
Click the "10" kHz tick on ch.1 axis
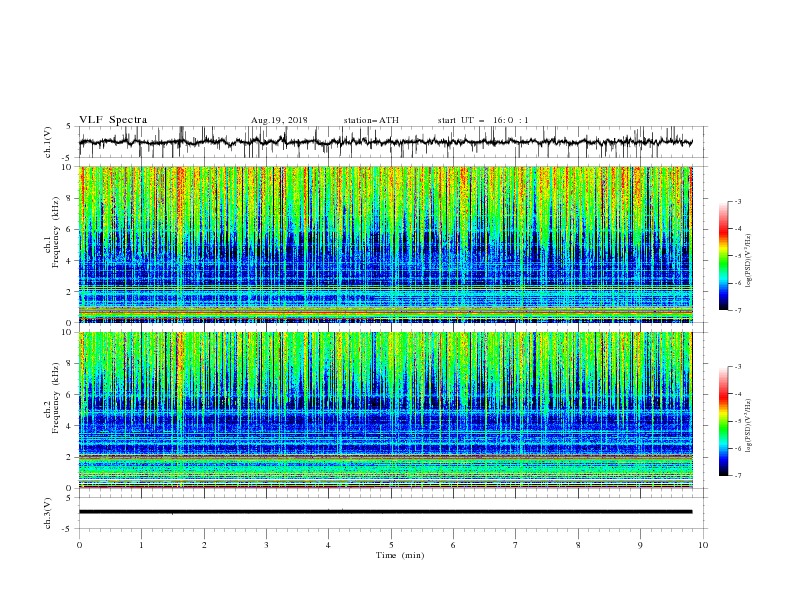click(67, 167)
